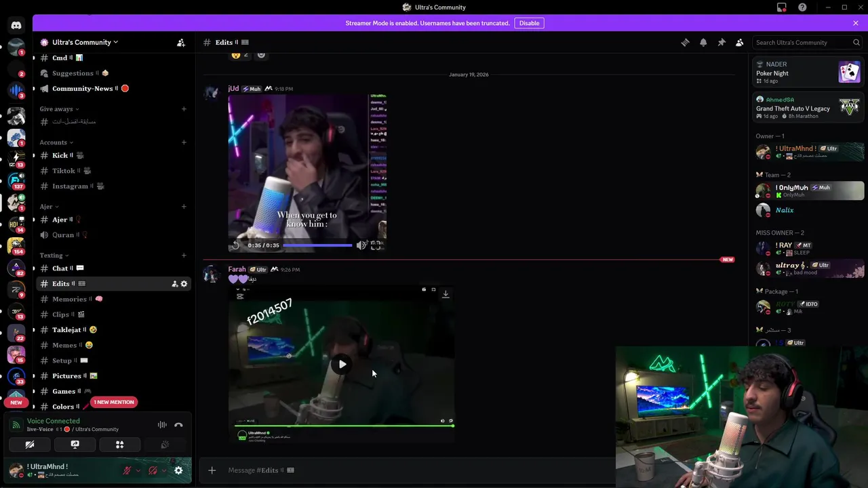Collapse the Texting category
The image size is (868, 488).
[54, 256]
